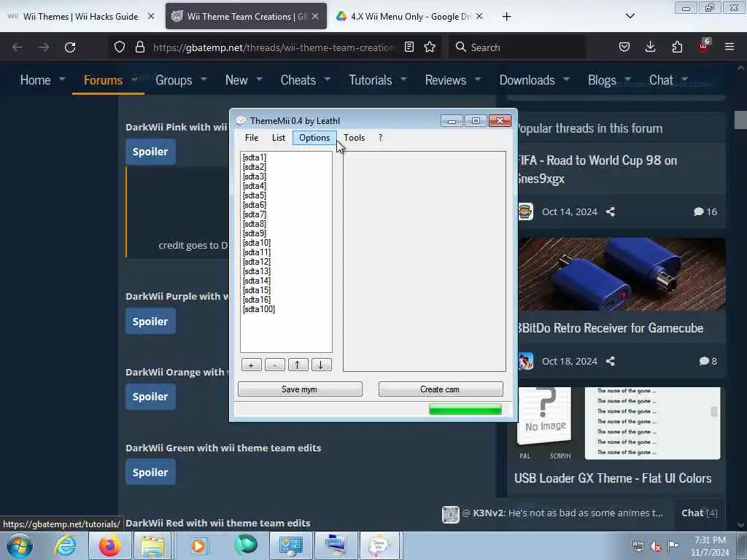Open a new browser tab
This screenshot has height=560, width=747.
[x=506, y=17]
